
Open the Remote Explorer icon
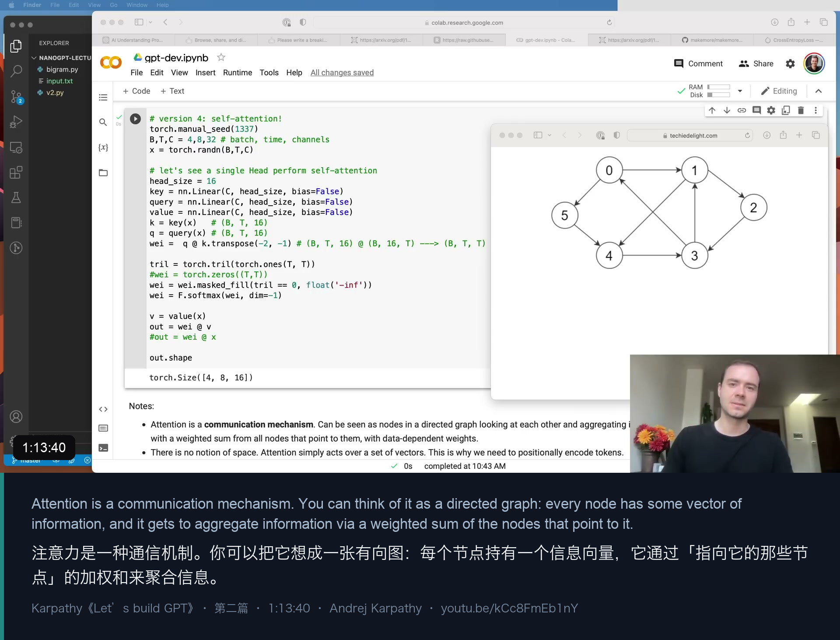click(x=16, y=148)
